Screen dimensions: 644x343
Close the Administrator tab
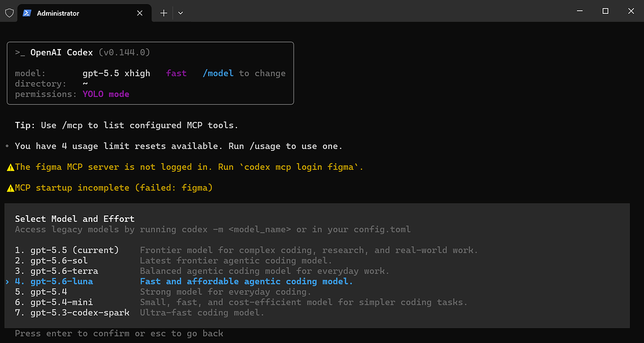click(140, 13)
